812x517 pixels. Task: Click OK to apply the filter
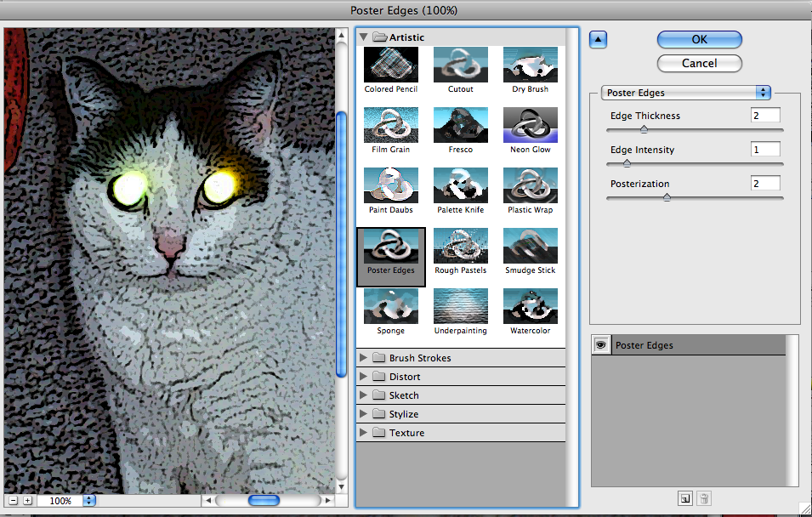point(699,39)
